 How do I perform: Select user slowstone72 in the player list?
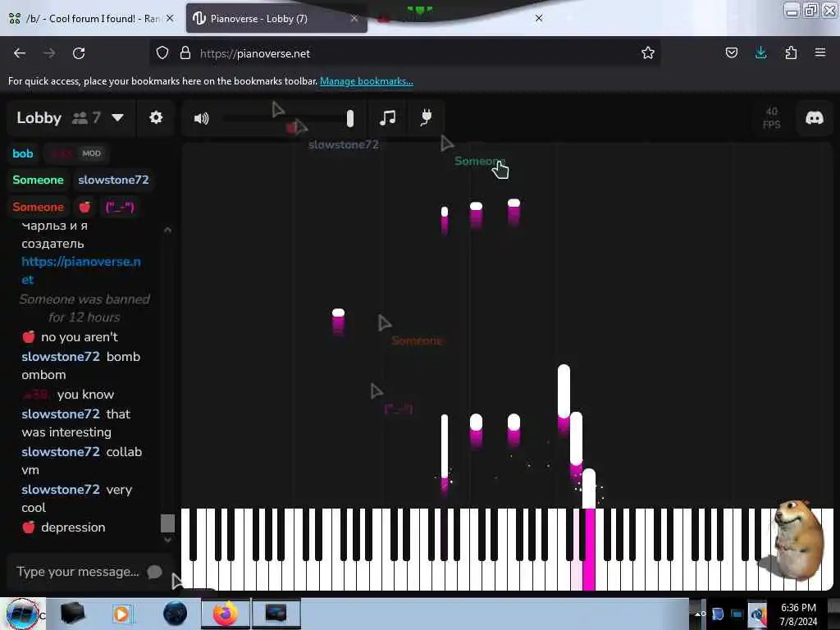tap(113, 180)
